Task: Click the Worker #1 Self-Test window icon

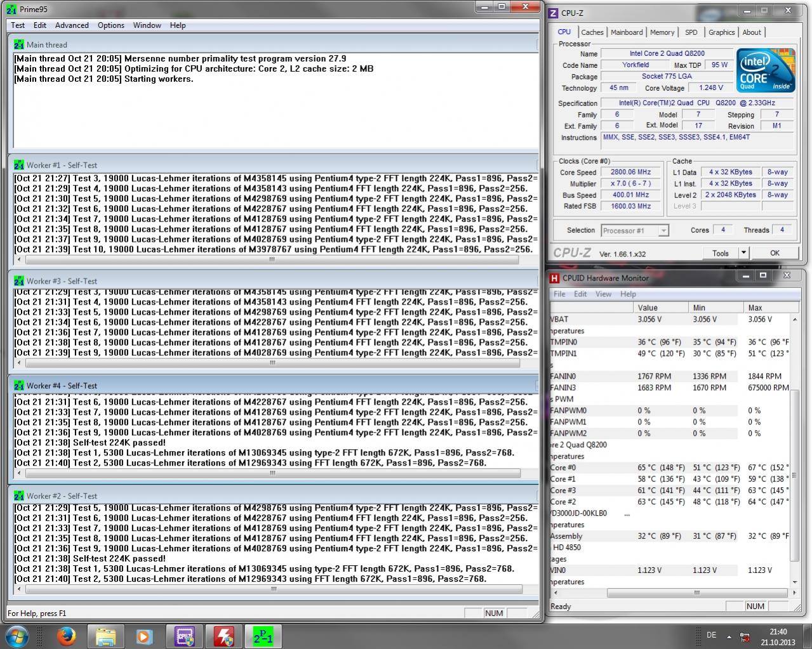Action: click(18, 165)
